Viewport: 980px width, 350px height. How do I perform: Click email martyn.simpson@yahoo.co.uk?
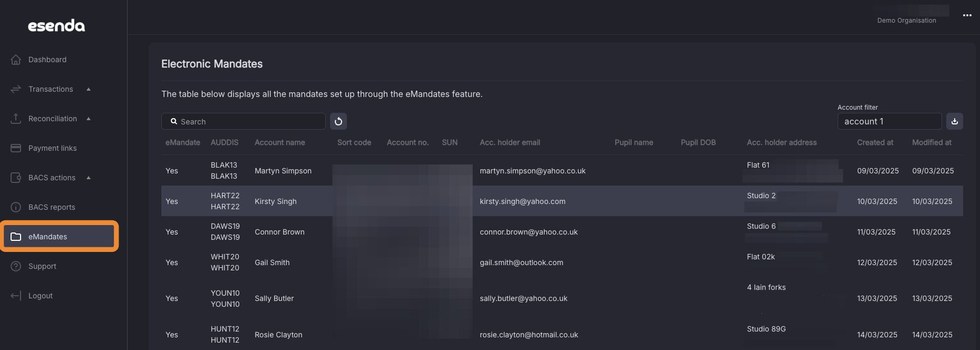(x=532, y=171)
